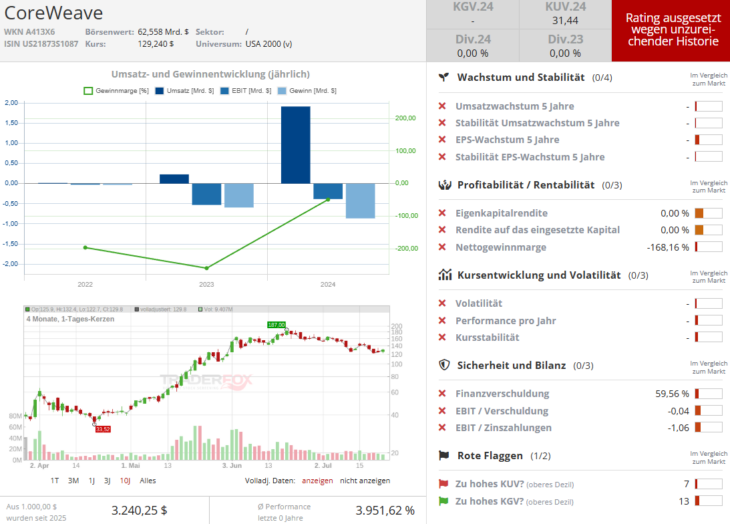Click the Umsatzwachstum 5 Jahre label

[x=514, y=106]
